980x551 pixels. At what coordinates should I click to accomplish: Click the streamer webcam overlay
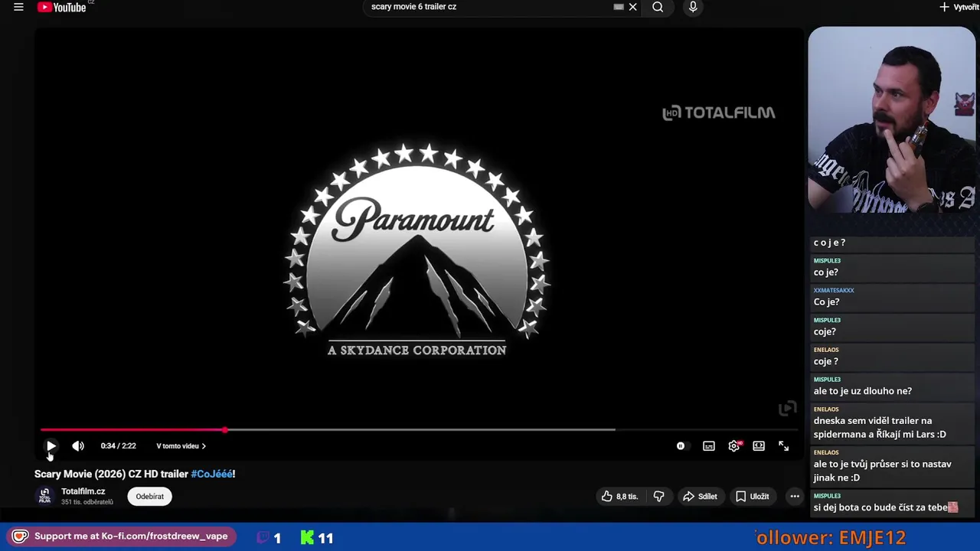pos(891,120)
